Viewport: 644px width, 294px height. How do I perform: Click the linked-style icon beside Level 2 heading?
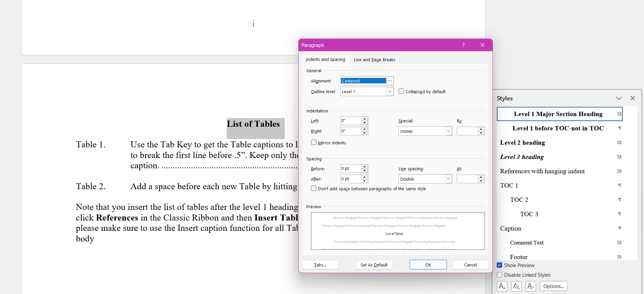click(x=619, y=142)
